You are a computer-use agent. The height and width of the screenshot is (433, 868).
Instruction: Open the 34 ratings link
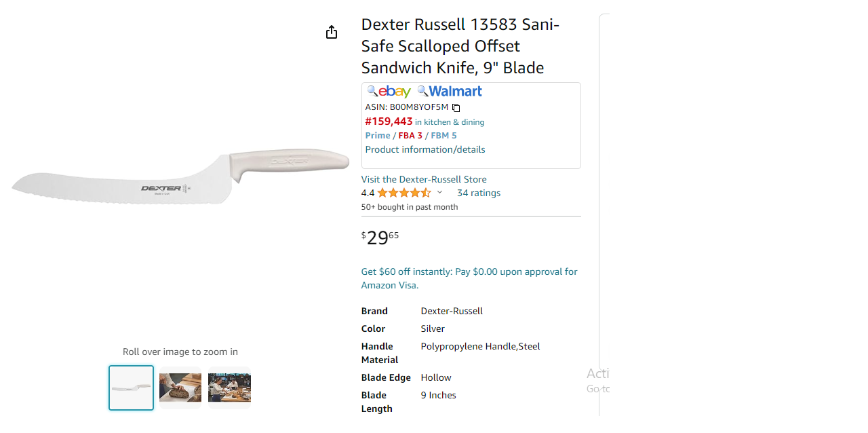pos(479,193)
